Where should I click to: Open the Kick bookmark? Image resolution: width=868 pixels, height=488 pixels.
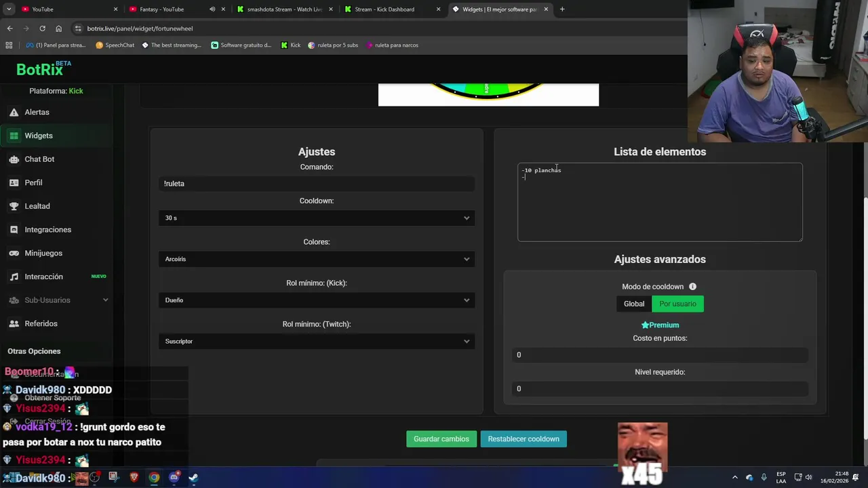coord(291,45)
